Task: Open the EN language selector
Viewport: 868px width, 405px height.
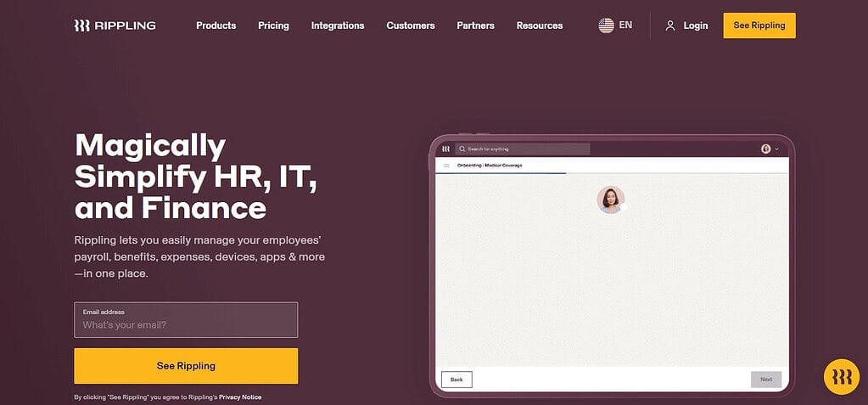Action: pyautogui.click(x=625, y=25)
